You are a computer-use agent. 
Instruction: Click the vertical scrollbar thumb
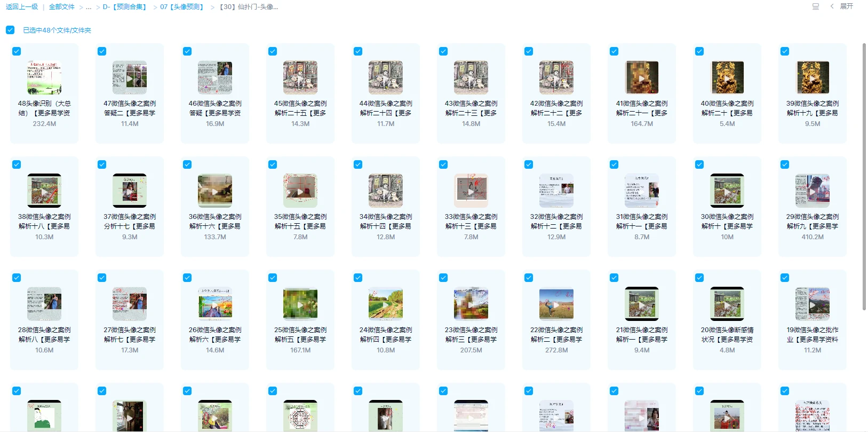pos(864,176)
